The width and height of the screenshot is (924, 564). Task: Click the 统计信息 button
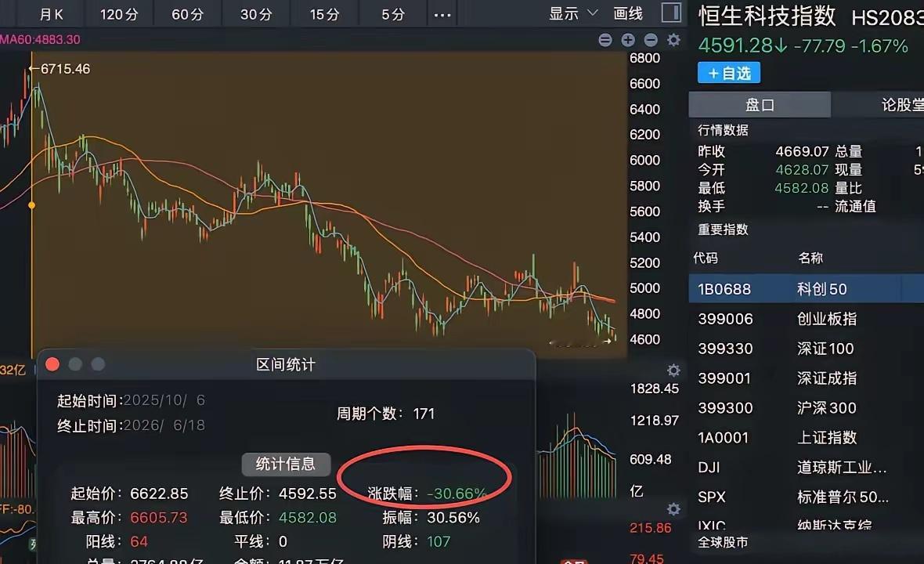(x=286, y=464)
